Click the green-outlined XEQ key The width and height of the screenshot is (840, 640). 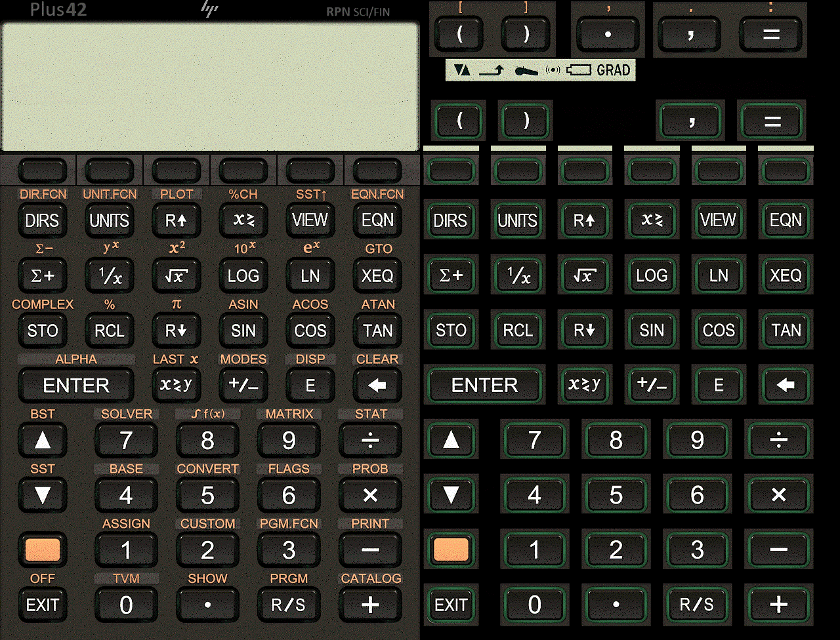coord(786,275)
